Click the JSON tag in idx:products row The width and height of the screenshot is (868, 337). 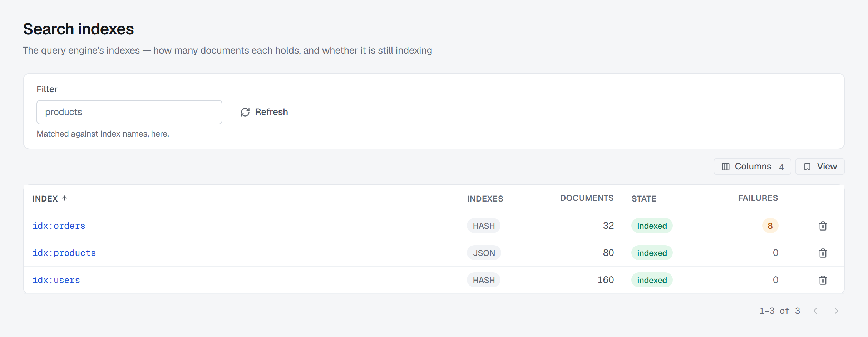coord(484,253)
